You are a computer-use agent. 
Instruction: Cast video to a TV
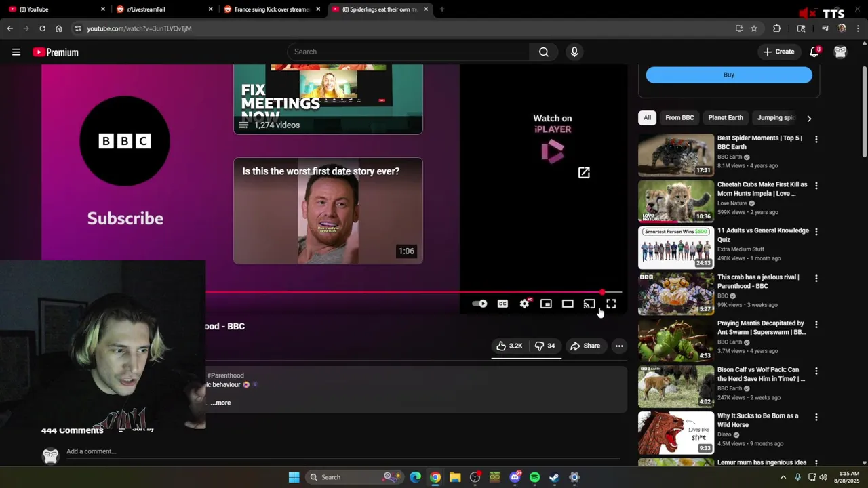(589, 304)
